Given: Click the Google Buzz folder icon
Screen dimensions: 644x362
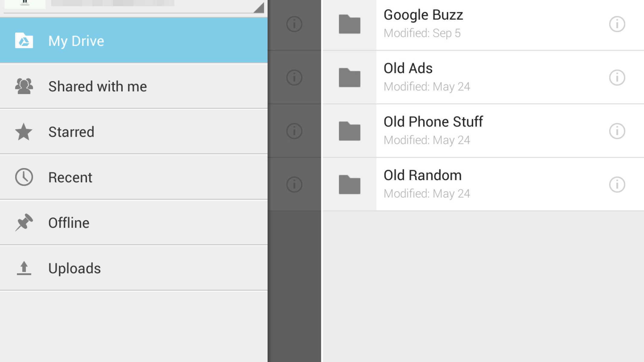Looking at the screenshot, I should tap(349, 24).
